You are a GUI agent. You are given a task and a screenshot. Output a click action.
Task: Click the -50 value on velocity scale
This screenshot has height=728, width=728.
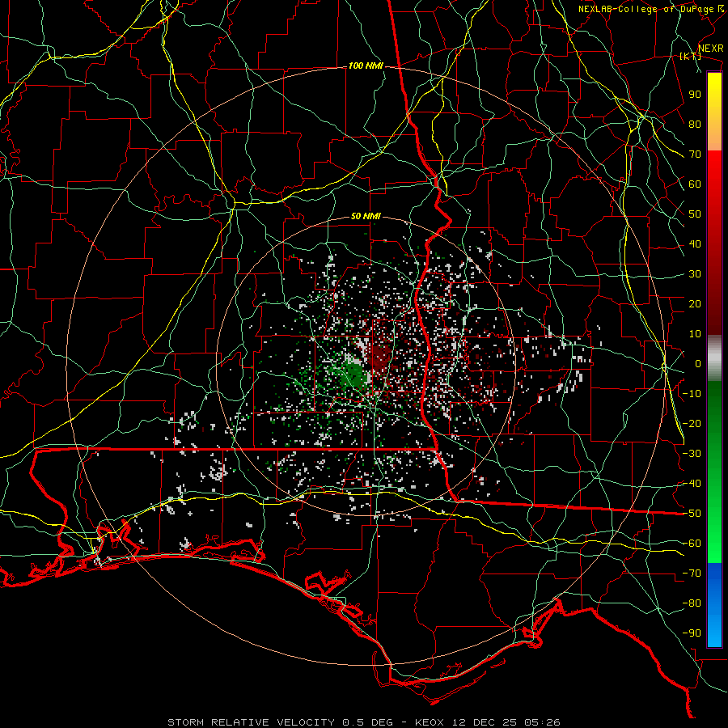(x=692, y=514)
